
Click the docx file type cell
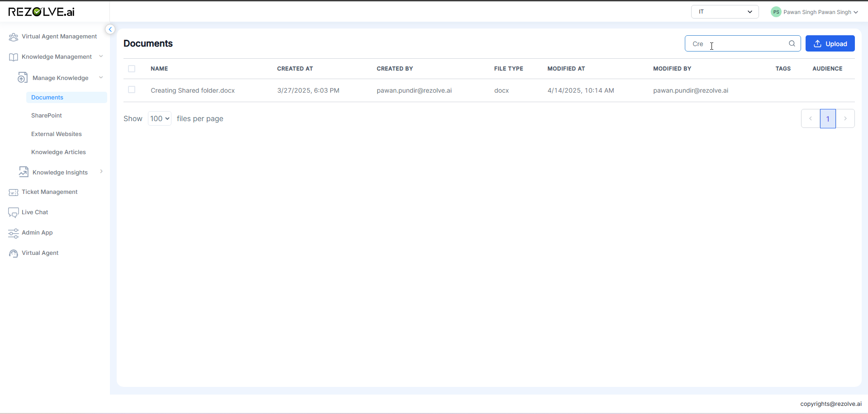point(501,90)
